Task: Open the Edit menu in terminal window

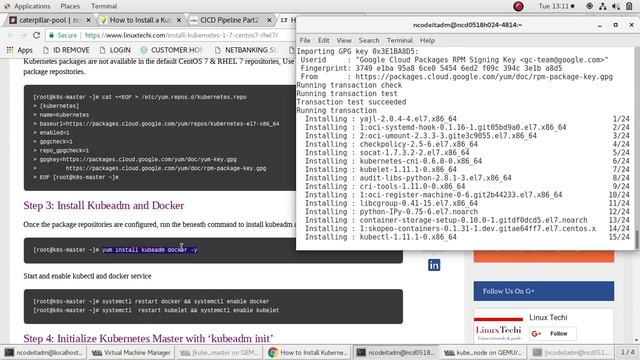Action: [x=324, y=40]
